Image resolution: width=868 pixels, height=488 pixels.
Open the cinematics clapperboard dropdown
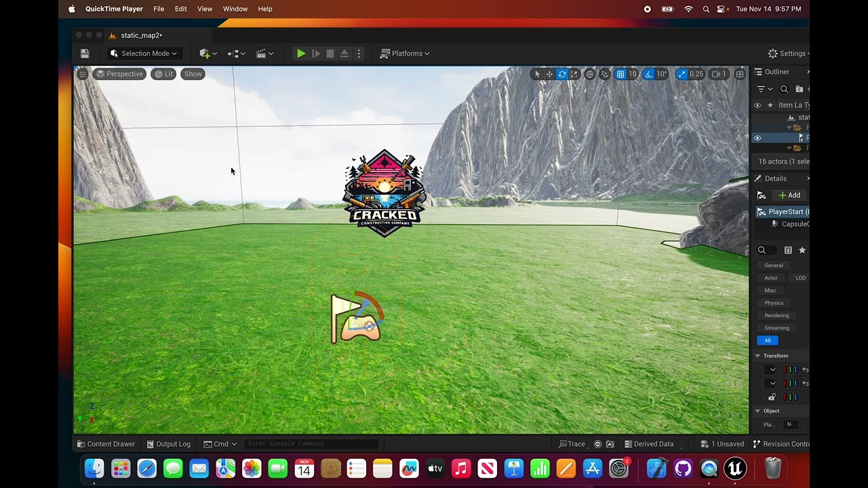tap(264, 54)
